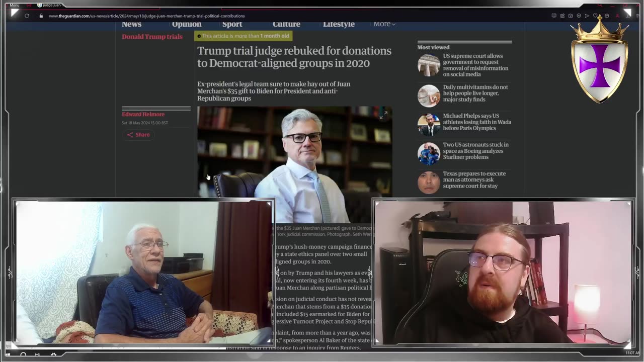Viewport: 644px width, 362px height.
Task: Reload the Guardian page
Action: tap(27, 16)
